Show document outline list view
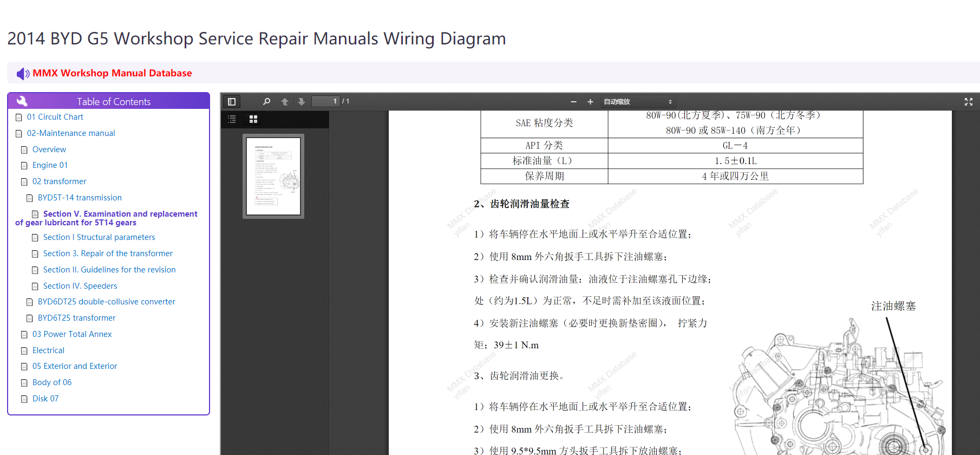 232,119
